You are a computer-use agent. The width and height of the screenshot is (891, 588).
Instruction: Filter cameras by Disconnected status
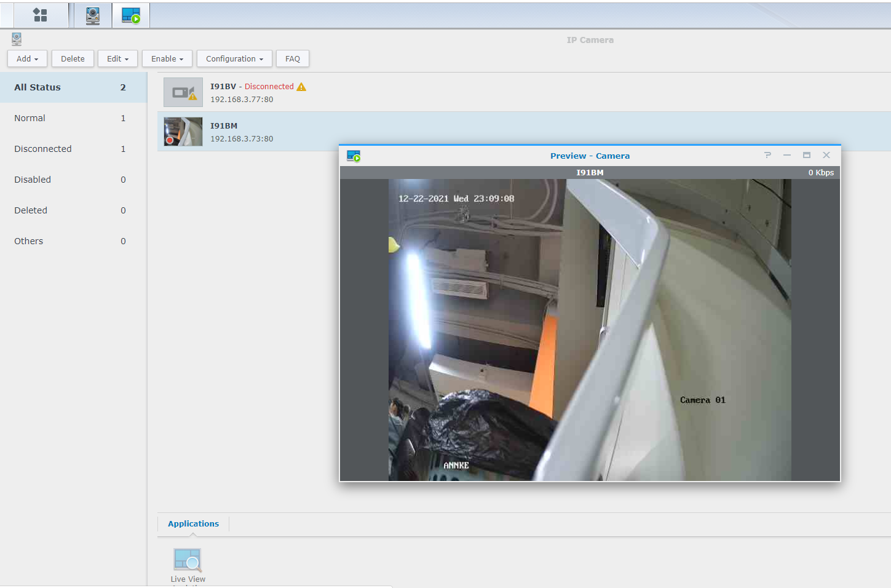pyautogui.click(x=43, y=149)
